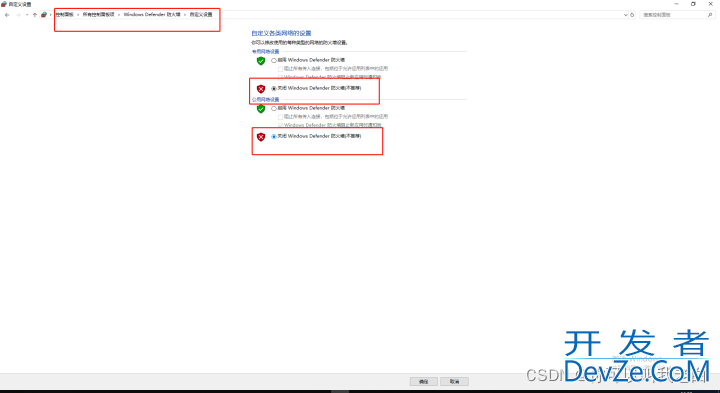Click the magnifier search icon
Screen dimensions: 720x393
(710, 15)
